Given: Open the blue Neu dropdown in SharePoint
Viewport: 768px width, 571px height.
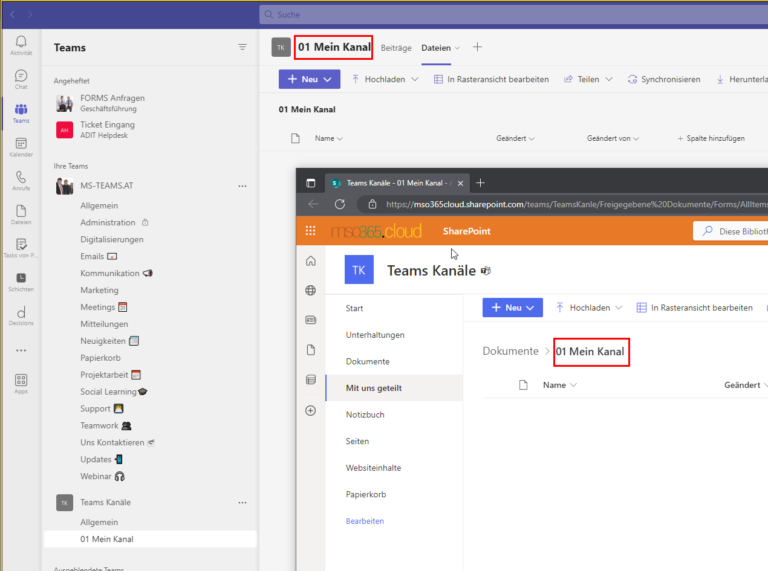Looking at the screenshot, I should pos(511,308).
